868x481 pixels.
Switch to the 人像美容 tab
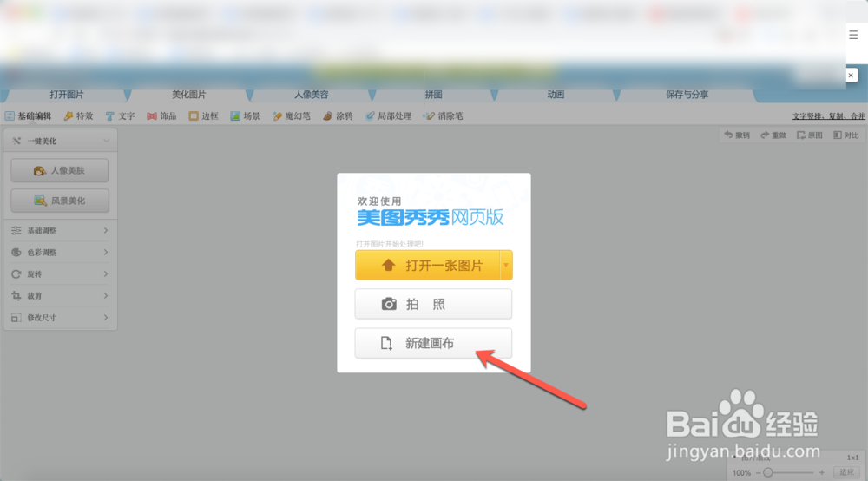click(x=311, y=95)
